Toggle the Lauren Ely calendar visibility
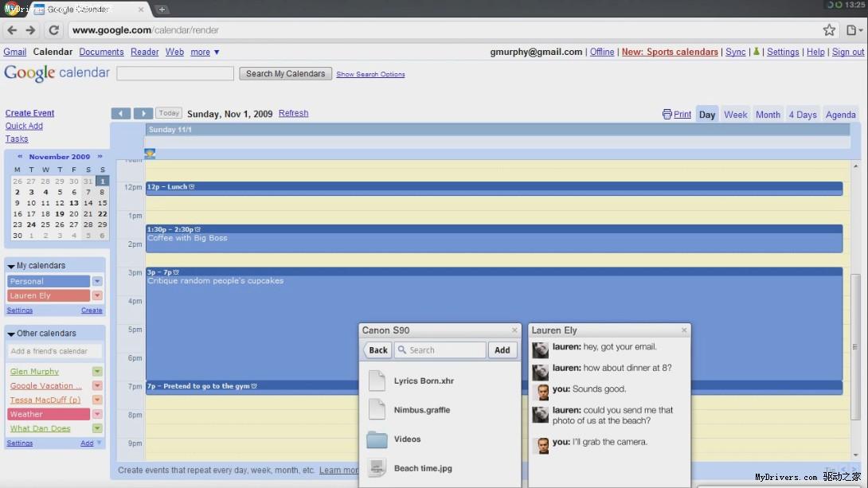The width and height of the screenshot is (868, 488). coord(49,295)
